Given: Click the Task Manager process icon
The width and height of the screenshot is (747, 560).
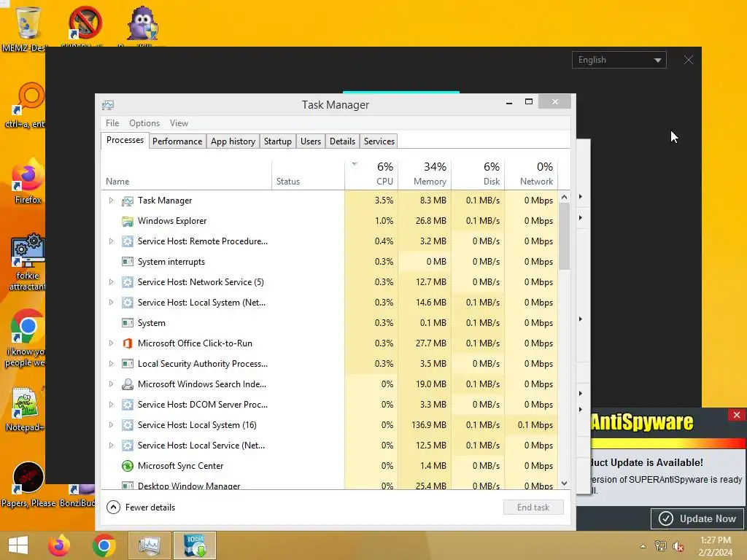Looking at the screenshot, I should coord(127,201).
